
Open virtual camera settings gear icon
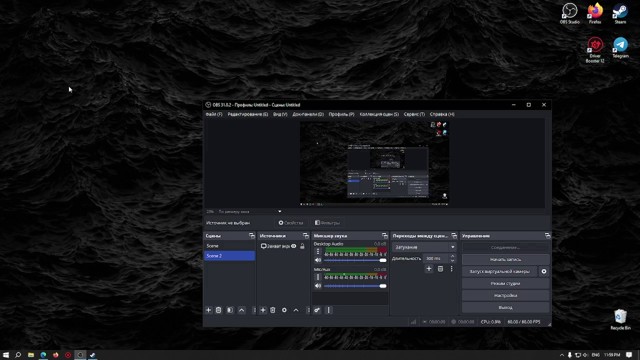tap(544, 271)
